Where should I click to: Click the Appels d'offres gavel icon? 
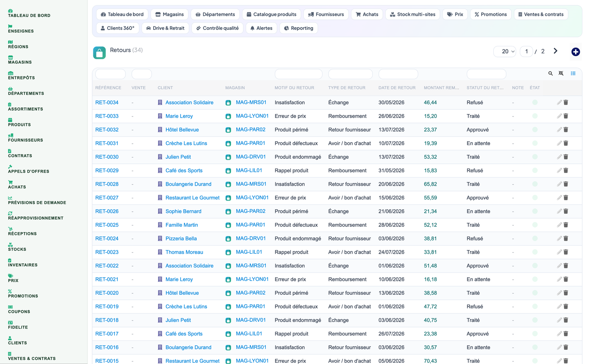click(x=10, y=167)
